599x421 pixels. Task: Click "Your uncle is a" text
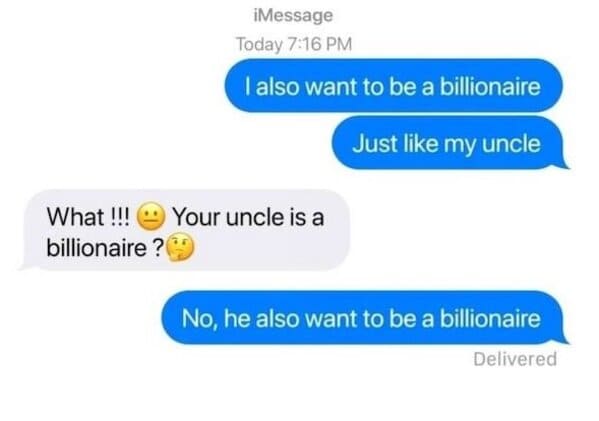(249, 217)
